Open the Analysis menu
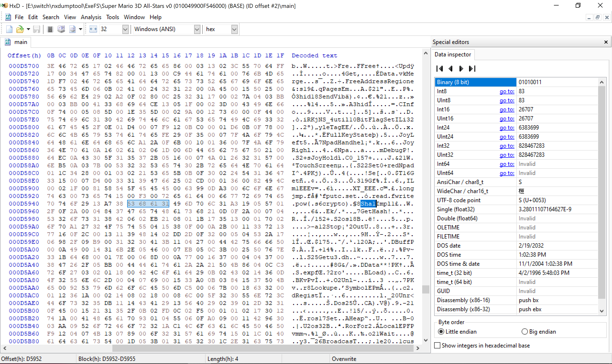This screenshot has width=612, height=364. [x=91, y=17]
